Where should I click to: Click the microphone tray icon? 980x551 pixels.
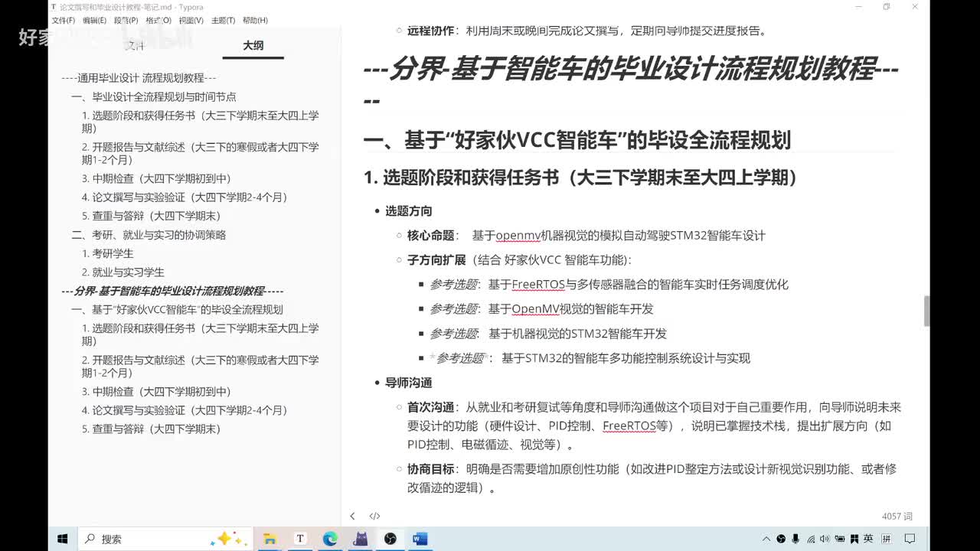795,539
